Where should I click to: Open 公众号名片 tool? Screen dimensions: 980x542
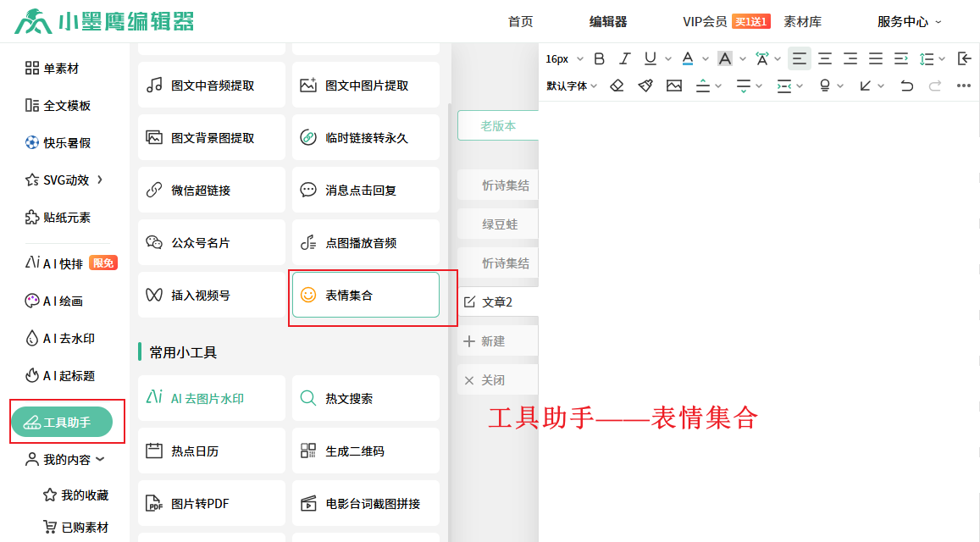(211, 242)
